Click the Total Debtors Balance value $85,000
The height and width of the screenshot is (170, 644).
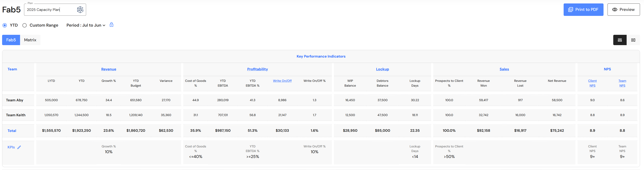[x=382, y=131]
